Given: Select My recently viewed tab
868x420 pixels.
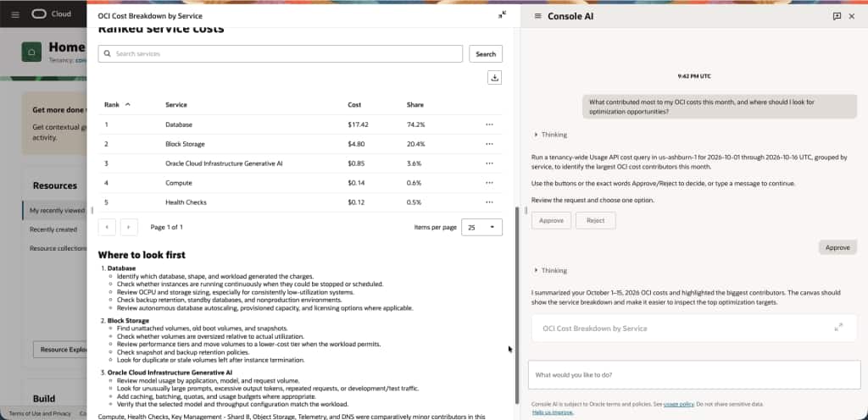Looking at the screenshot, I should [57, 210].
